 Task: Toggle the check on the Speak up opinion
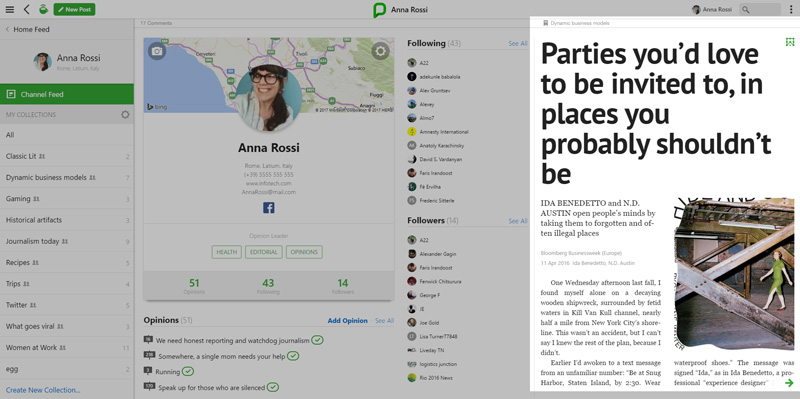[x=273, y=387]
